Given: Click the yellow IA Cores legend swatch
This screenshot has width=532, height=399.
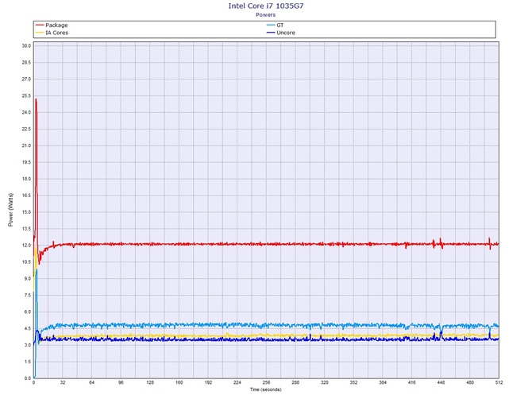Looking at the screenshot, I should pos(40,33).
